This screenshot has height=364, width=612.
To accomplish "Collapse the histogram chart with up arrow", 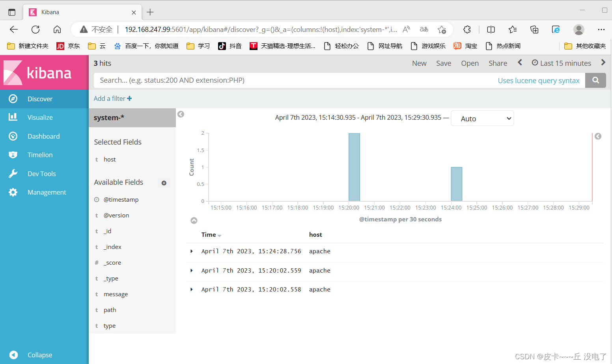I will pos(194,221).
